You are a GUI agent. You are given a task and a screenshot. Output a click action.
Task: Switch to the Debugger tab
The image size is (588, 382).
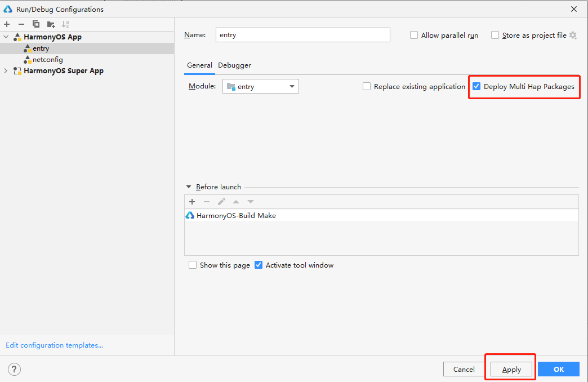[234, 65]
